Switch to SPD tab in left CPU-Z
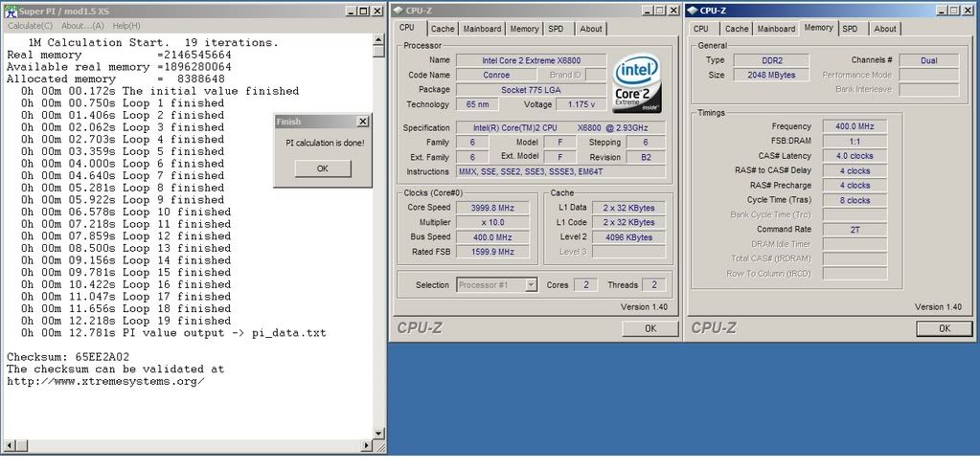Screen dimensions: 980x470 click(556, 29)
